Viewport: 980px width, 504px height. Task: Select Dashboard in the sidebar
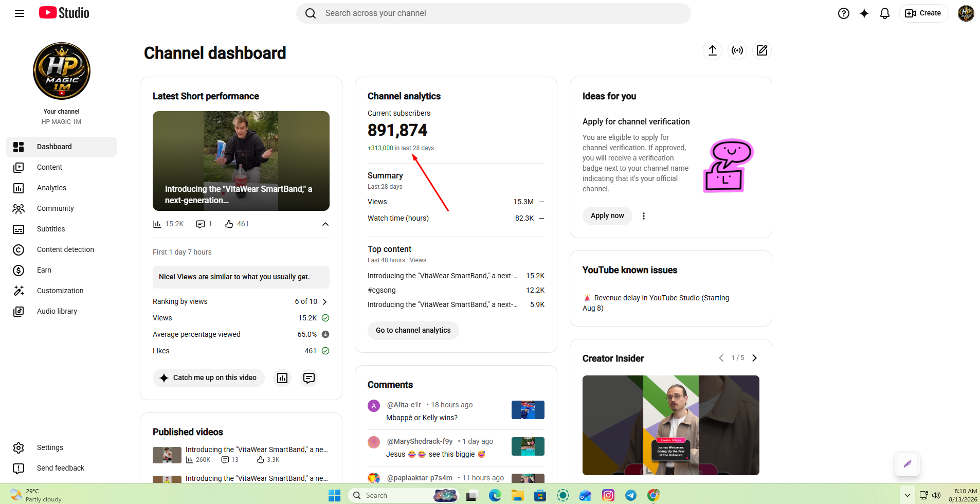[62, 147]
